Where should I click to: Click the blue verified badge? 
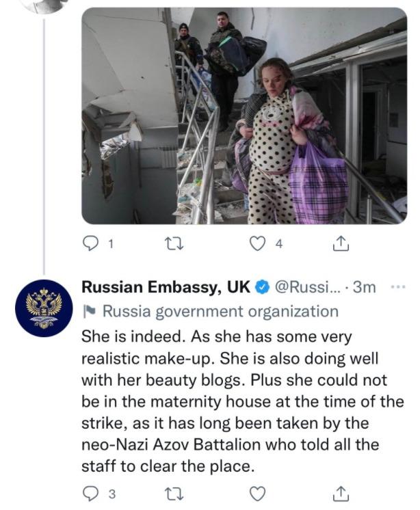[x=261, y=288]
